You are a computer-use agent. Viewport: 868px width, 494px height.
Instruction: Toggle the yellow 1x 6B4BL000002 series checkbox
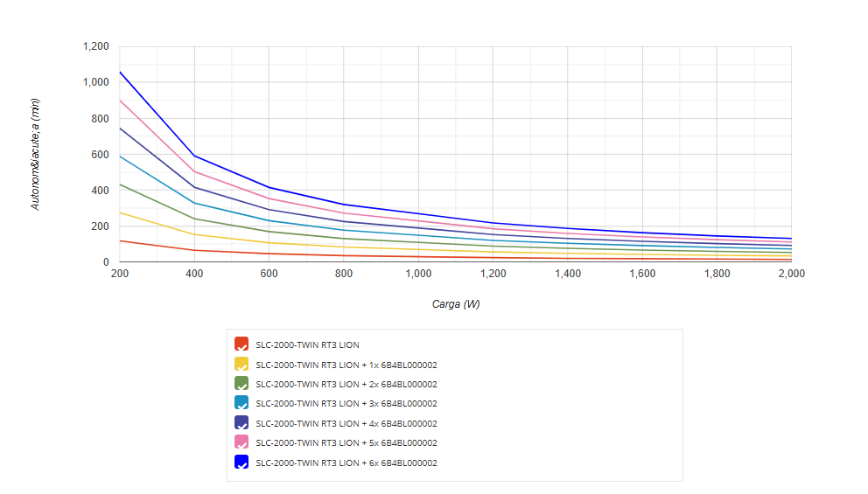click(241, 364)
